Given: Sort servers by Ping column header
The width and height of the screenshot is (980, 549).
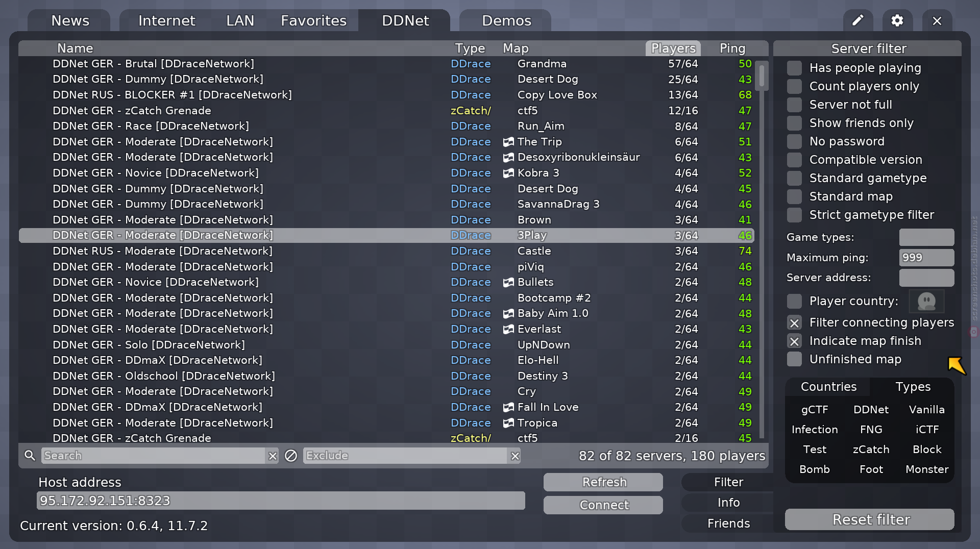Looking at the screenshot, I should tap(732, 48).
